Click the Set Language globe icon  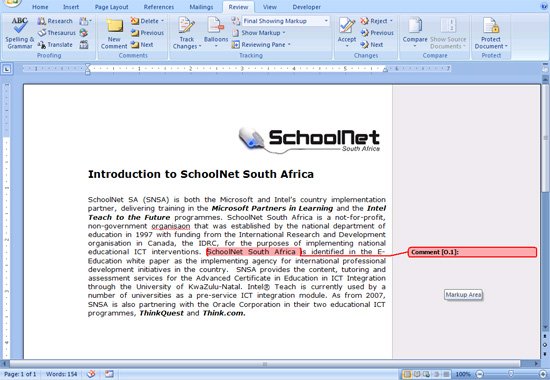coord(83,33)
